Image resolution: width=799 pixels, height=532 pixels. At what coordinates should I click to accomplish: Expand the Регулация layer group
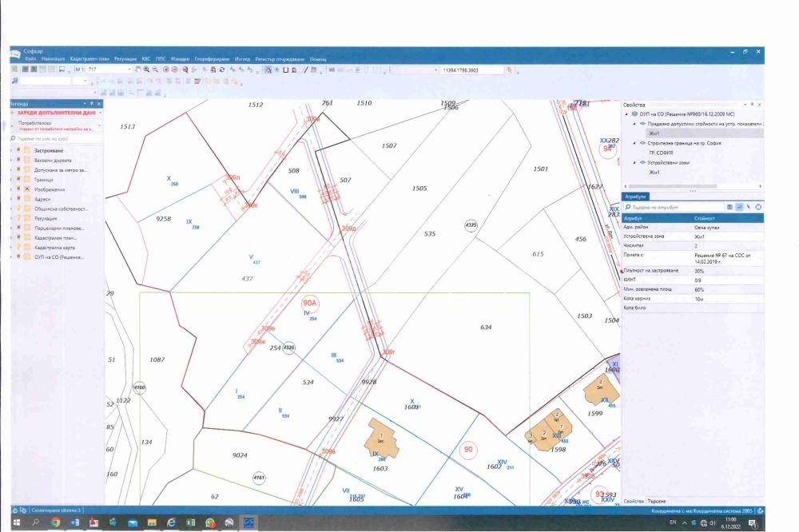(10, 218)
